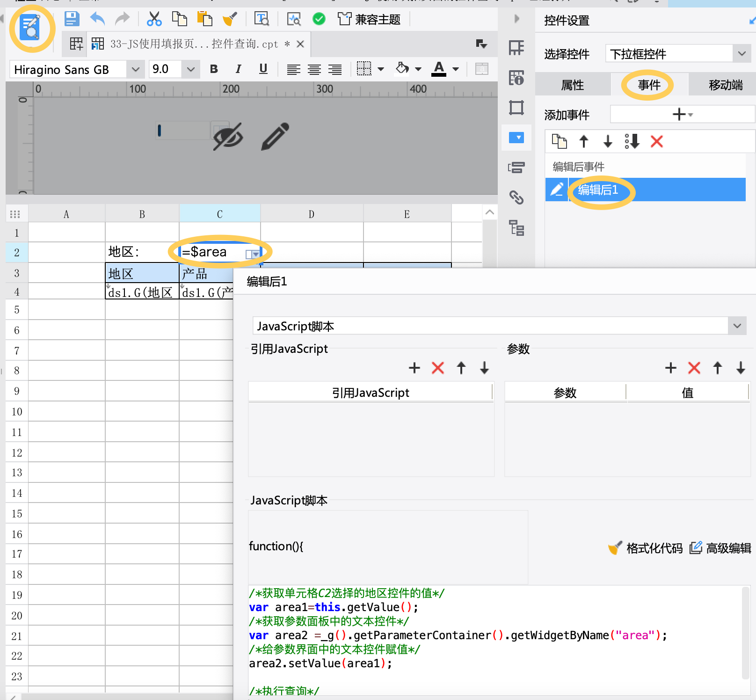The image size is (756, 700).
Task: Align text to the left
Action: pyautogui.click(x=293, y=70)
